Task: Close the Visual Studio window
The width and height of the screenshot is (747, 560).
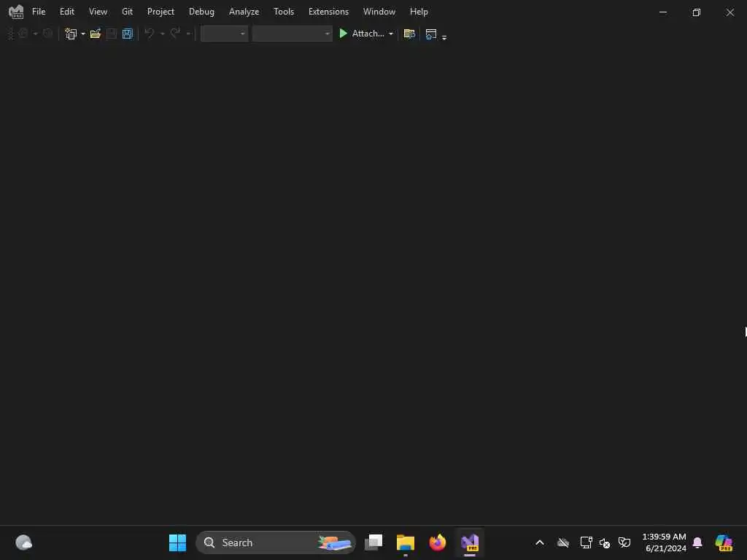Action: click(729, 12)
